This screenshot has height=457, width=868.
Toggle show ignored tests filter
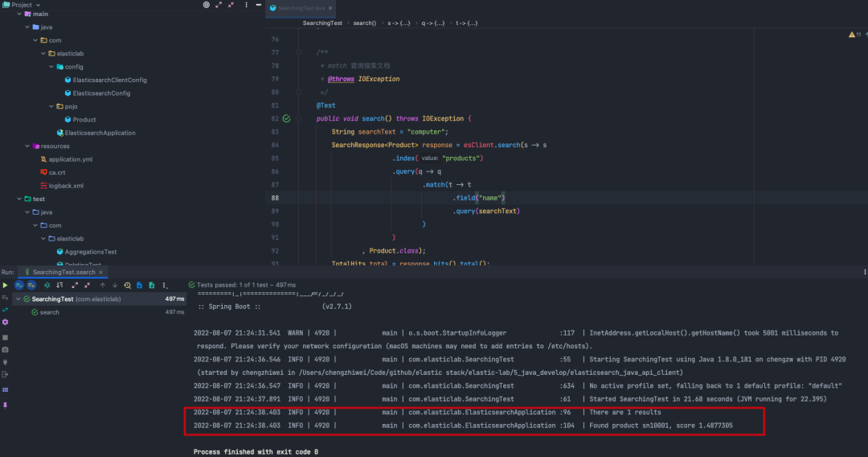point(31,286)
